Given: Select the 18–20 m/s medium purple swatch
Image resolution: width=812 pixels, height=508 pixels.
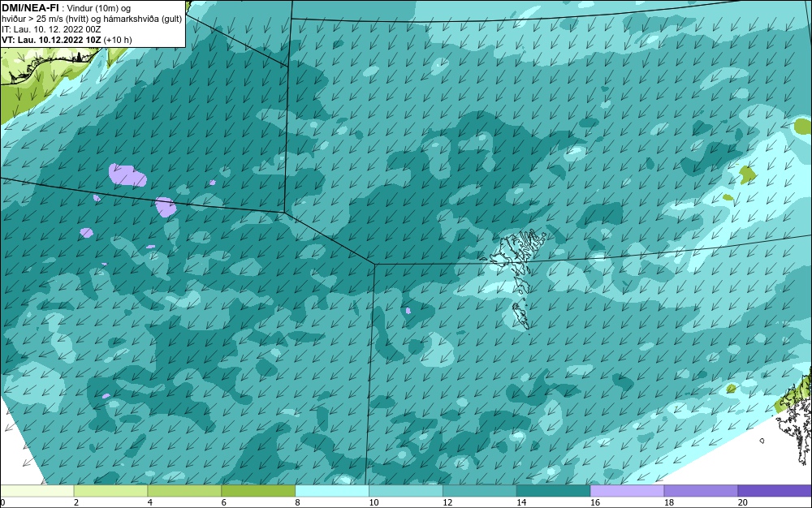Looking at the screenshot, I should click(702, 491).
